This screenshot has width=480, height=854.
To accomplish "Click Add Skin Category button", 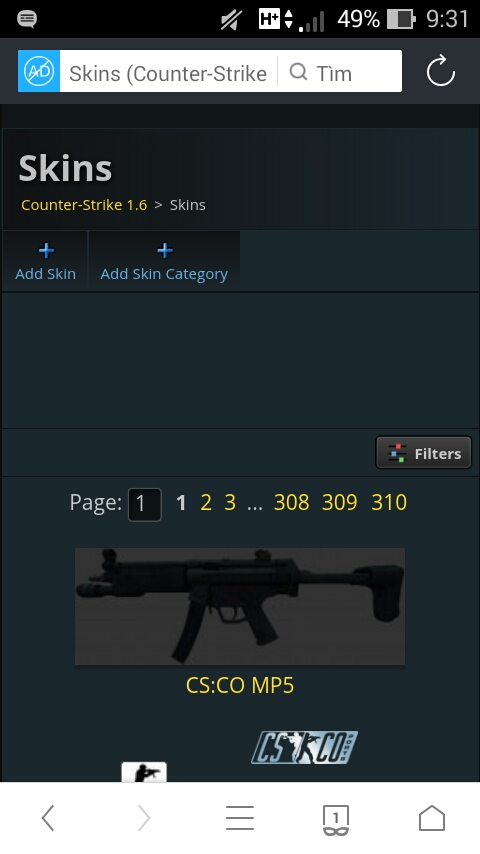I will [164, 262].
